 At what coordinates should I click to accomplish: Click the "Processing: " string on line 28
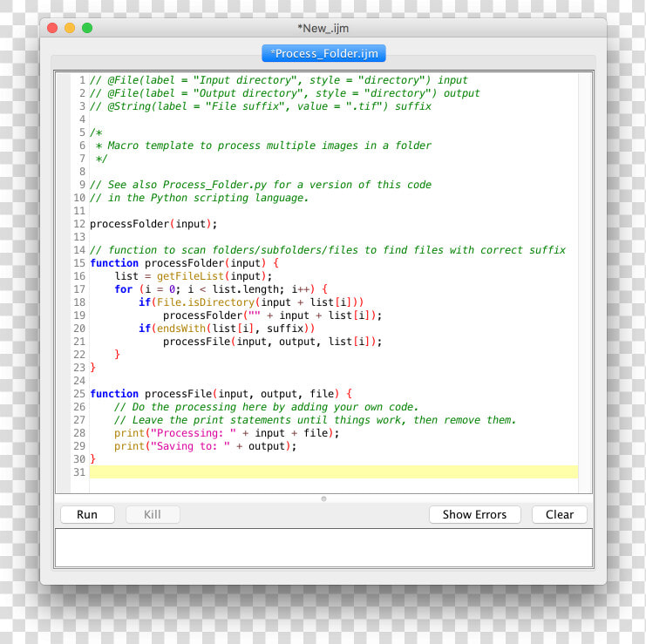(194, 433)
